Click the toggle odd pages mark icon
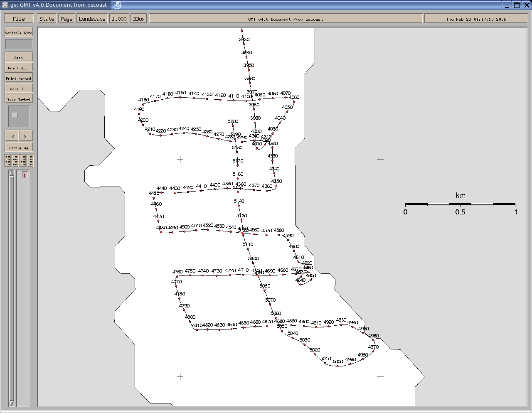532x413 pixels. tap(8, 160)
